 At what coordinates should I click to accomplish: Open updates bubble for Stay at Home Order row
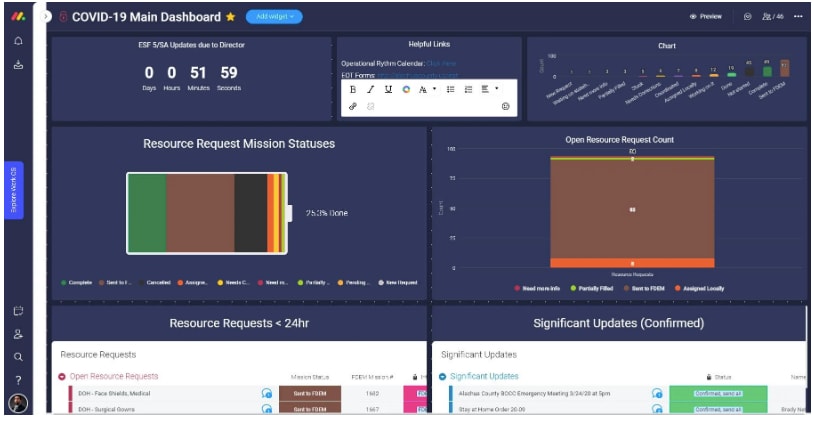tap(657, 409)
